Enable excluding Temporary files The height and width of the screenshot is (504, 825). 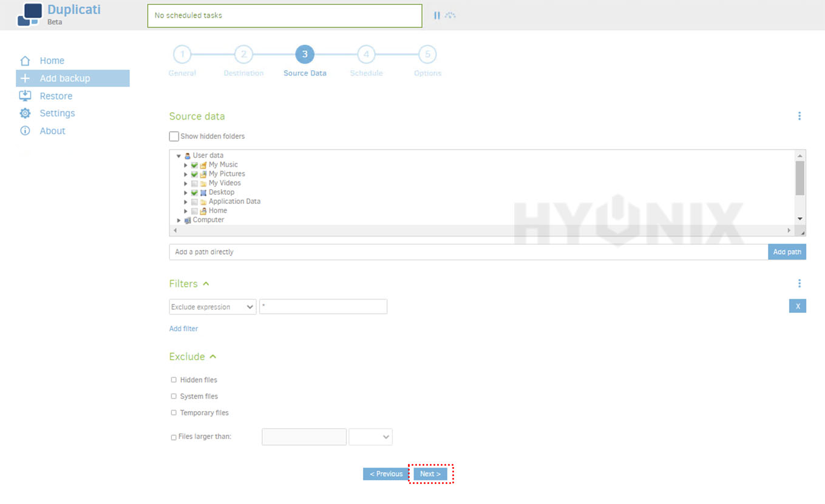[174, 412]
